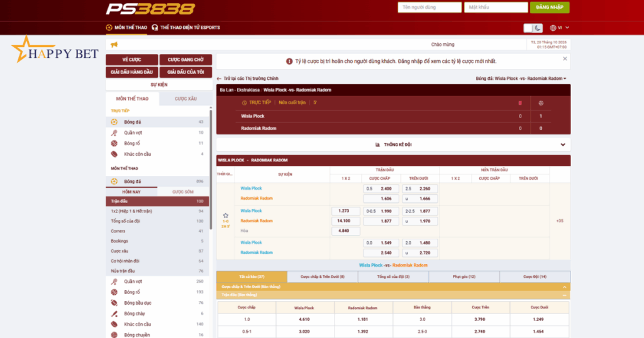Image resolution: width=644 pixels, height=338 pixels.
Task: Select Radomiak Radom 1x2 odds 14.100
Action: coord(345,221)
